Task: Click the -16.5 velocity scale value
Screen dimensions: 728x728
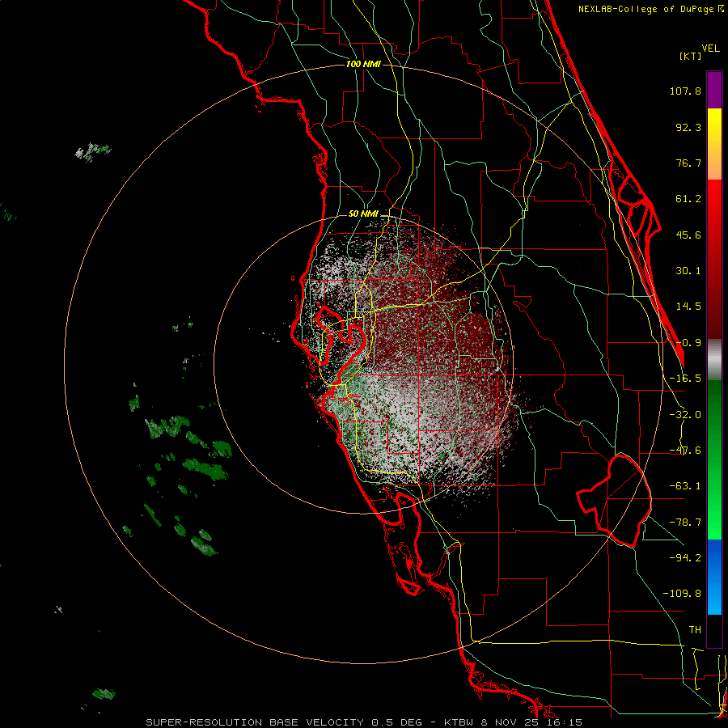Action: tap(685, 379)
